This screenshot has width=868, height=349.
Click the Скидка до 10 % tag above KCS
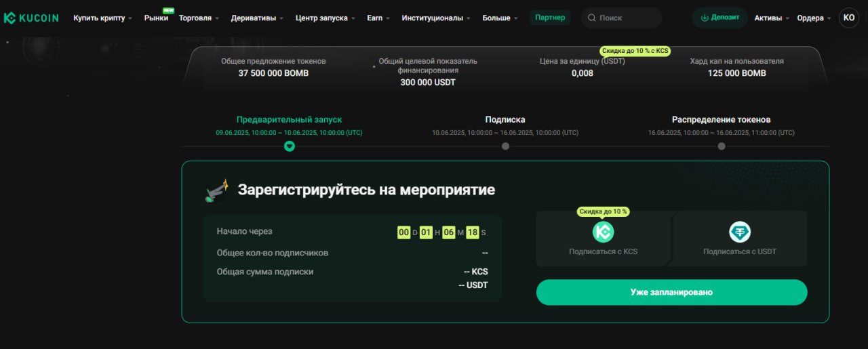pos(603,211)
